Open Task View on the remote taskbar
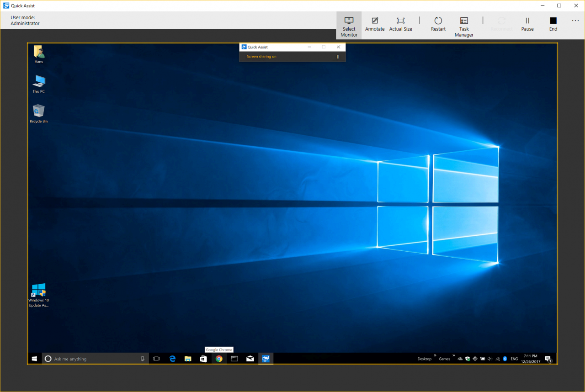The width and height of the screenshot is (585, 392). (x=156, y=359)
